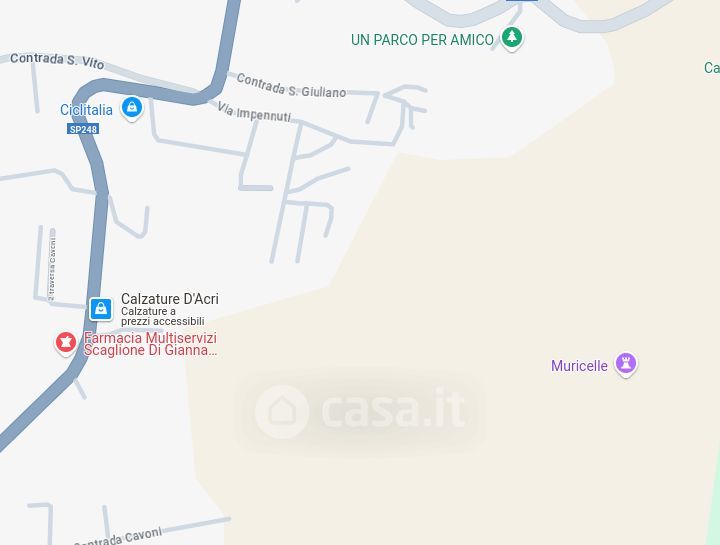Click the Muricelle place label
This screenshot has height=545, width=720.
(579, 366)
